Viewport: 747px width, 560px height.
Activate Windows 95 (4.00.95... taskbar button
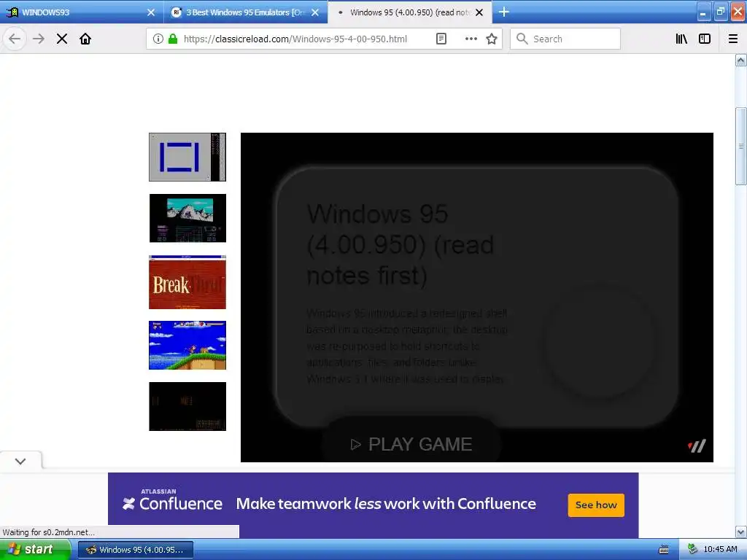[x=135, y=550]
